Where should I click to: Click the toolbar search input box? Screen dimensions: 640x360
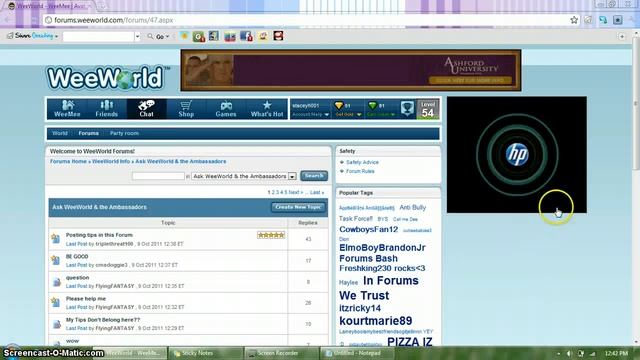pyautogui.click(x=98, y=36)
